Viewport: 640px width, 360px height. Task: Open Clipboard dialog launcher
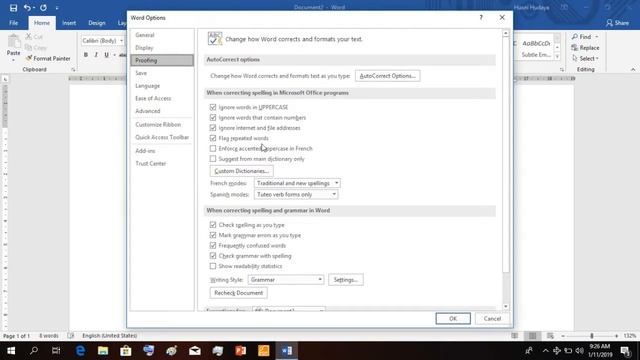click(73, 70)
